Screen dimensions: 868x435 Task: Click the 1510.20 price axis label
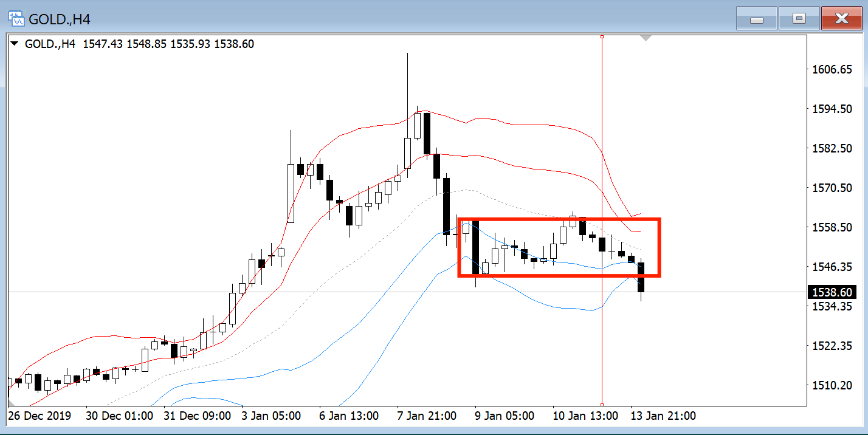832,385
